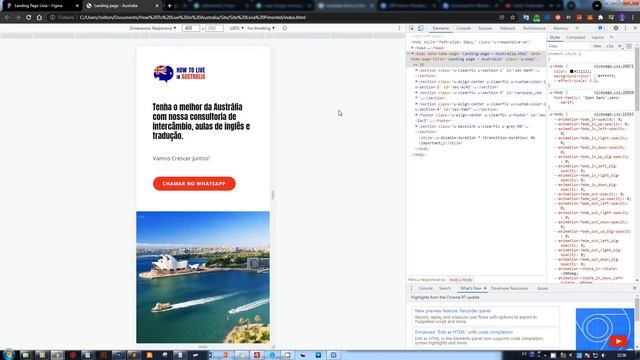The width and height of the screenshot is (640, 360).
Task: Expand the u-section-1 section node
Action: [x=416, y=70]
